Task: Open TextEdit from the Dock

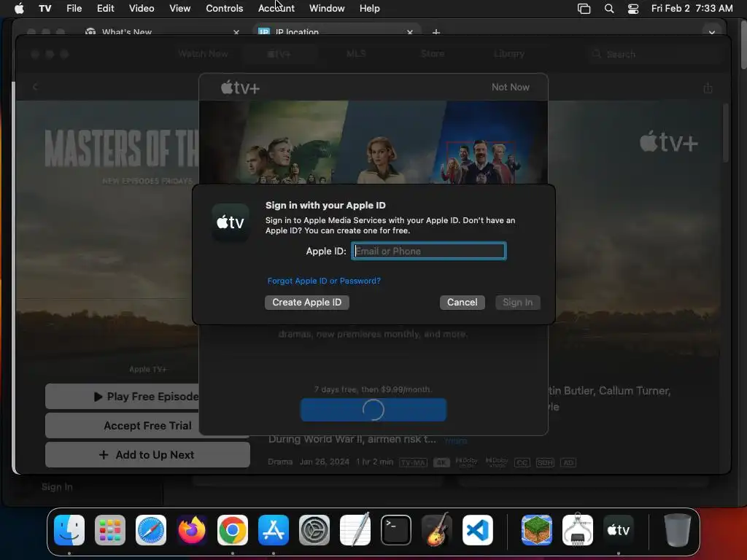Action: coord(355,529)
